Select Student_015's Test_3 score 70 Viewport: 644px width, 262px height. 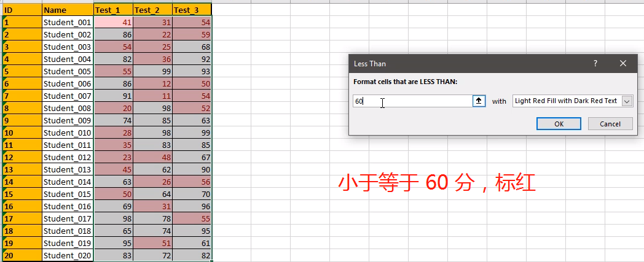pos(192,194)
